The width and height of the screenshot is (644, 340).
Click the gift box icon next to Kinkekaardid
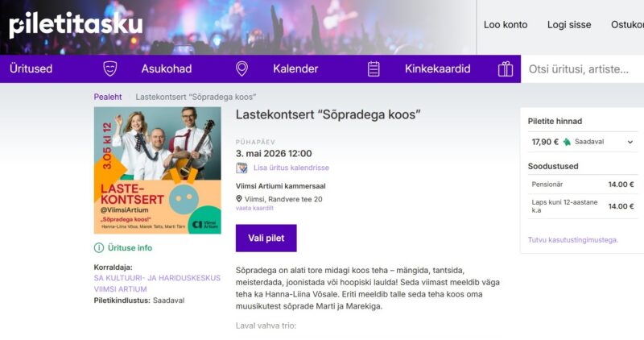506,68
